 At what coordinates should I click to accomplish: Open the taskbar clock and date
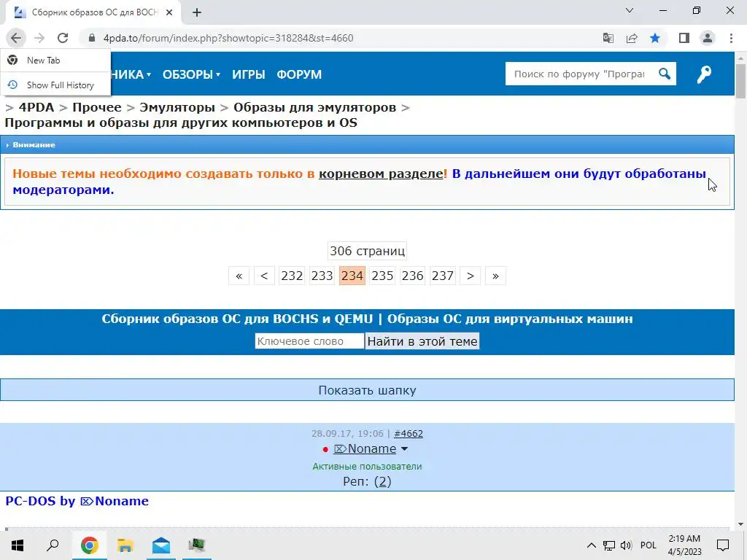coord(684,545)
